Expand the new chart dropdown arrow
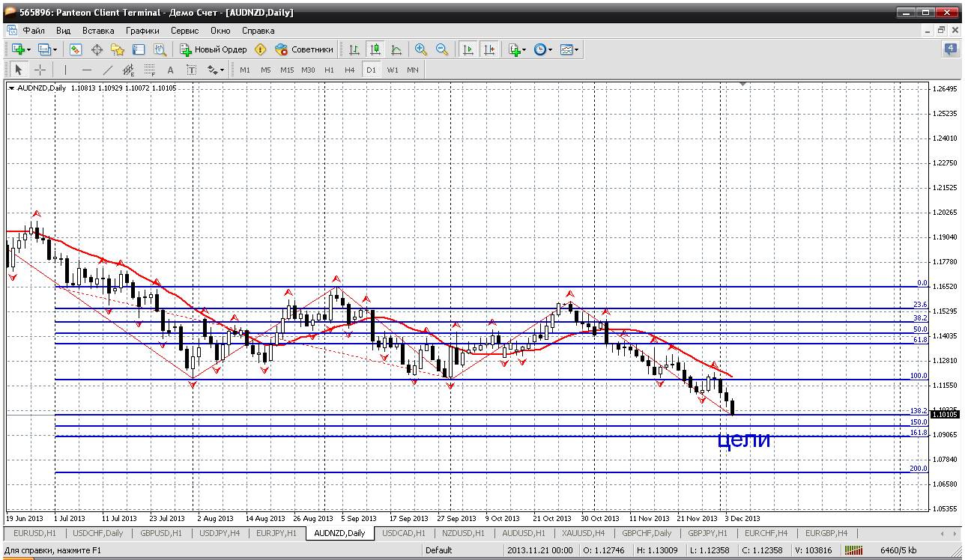This screenshot has height=560, width=965. pyautogui.click(x=28, y=49)
